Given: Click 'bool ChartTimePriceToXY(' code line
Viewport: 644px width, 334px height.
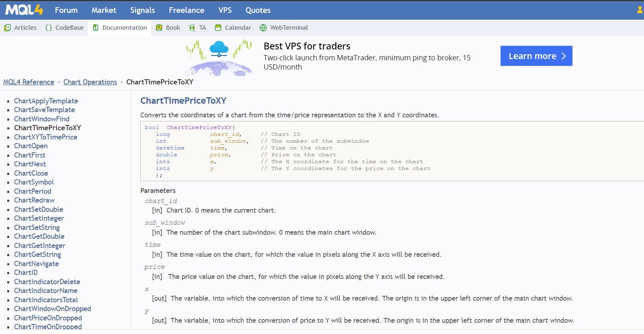Looking at the screenshot, I should click(x=190, y=127).
